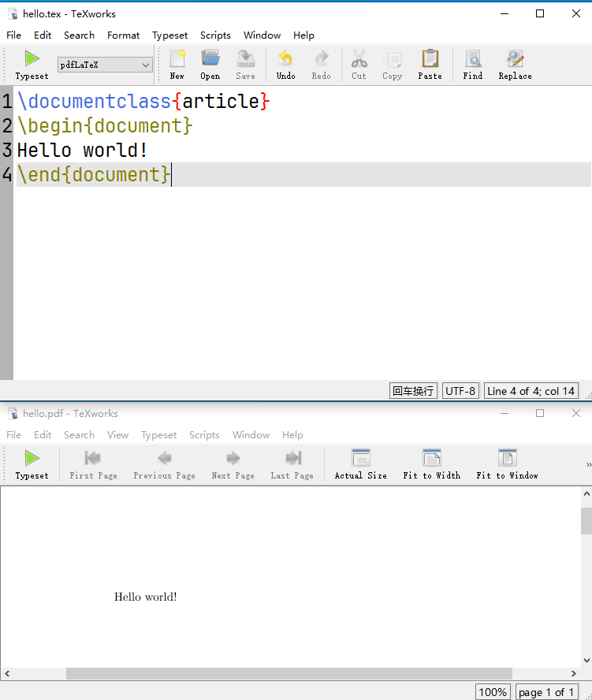Open Window menu in hello.tex window
This screenshot has height=700, width=592.
262,35
